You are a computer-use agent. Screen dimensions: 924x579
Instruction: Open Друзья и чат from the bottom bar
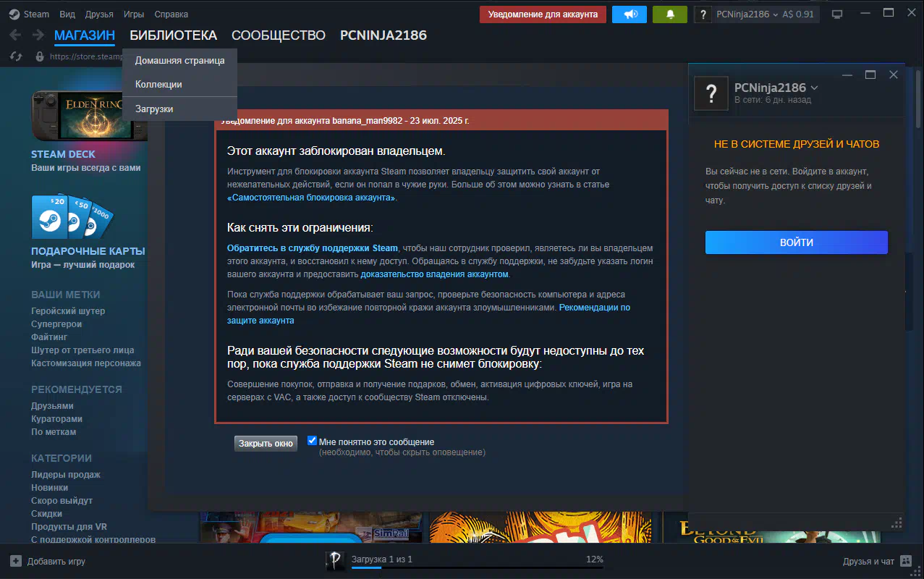tap(877, 561)
